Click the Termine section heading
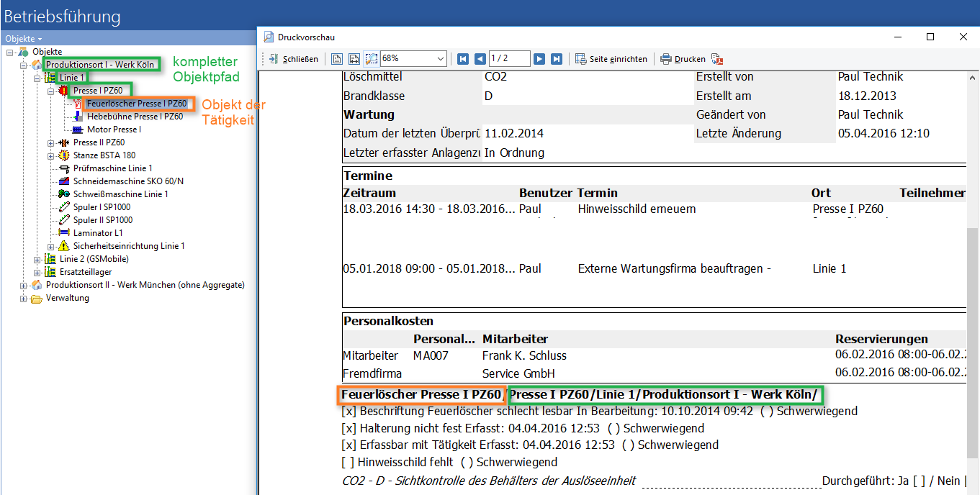Viewport: 980px width, 495px height. point(368,176)
